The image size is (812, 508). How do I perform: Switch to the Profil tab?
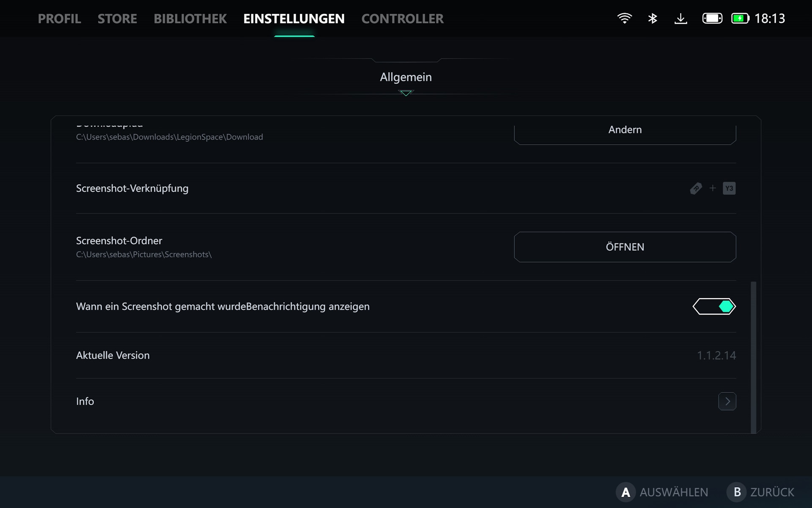click(x=59, y=19)
